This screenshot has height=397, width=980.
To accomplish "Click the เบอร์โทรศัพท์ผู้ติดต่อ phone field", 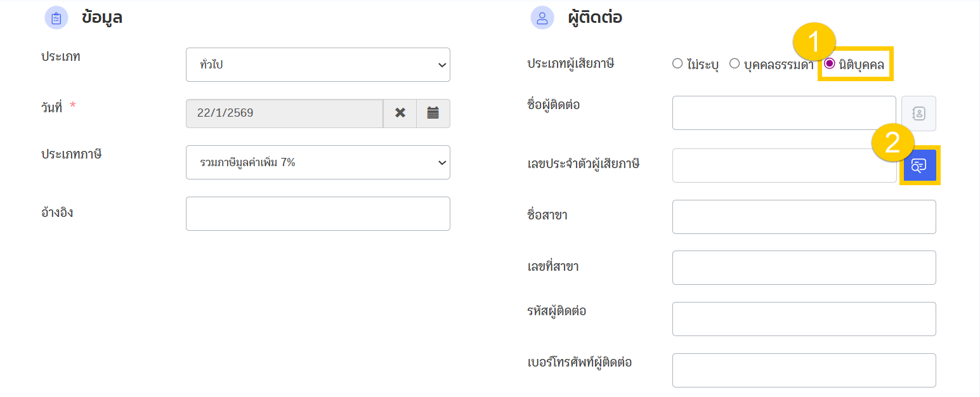I will pyautogui.click(x=804, y=370).
